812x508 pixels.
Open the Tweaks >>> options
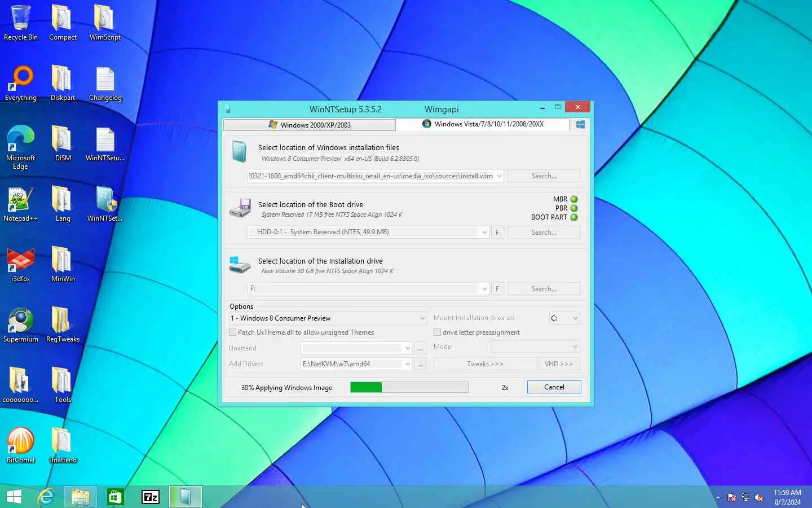coord(485,364)
